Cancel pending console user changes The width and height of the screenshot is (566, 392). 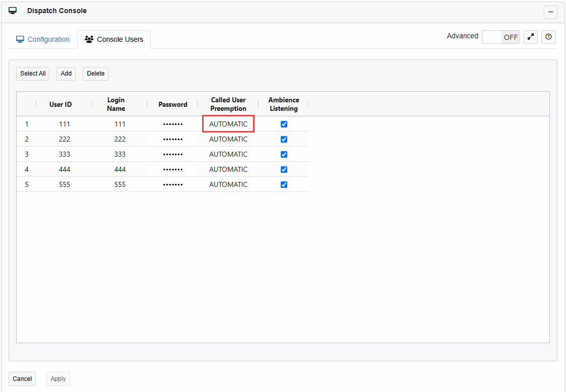(x=22, y=378)
